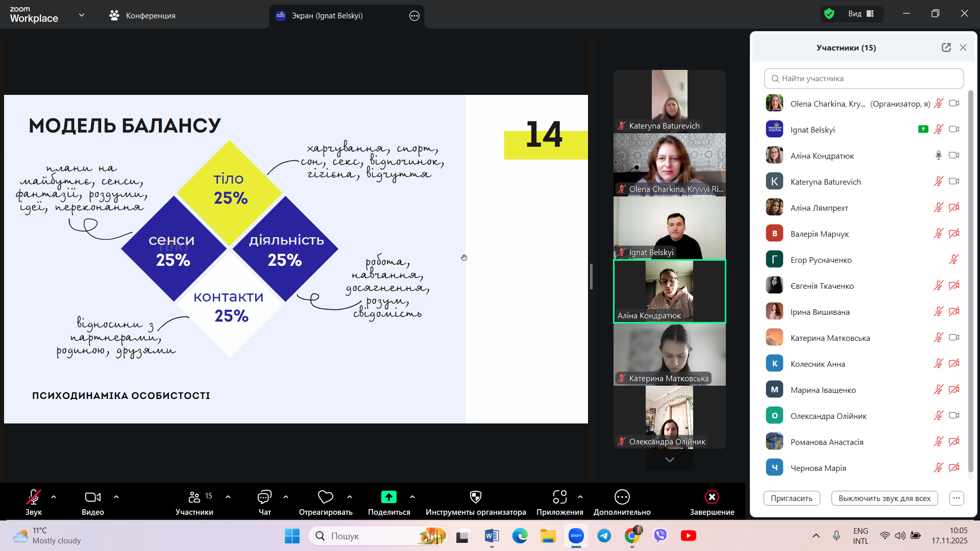The height and width of the screenshot is (551, 980).
Task: Pop out the participants panel
Action: point(946,47)
